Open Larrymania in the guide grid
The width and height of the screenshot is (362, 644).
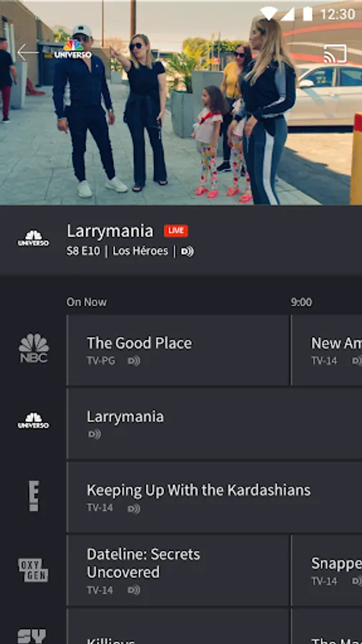pyautogui.click(x=215, y=424)
